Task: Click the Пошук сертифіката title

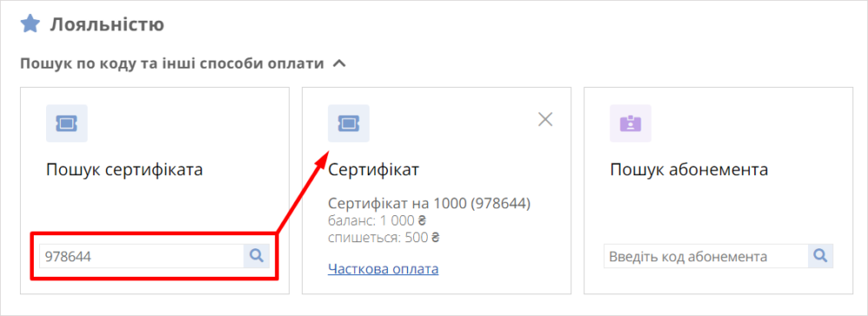Action: pyautogui.click(x=124, y=169)
